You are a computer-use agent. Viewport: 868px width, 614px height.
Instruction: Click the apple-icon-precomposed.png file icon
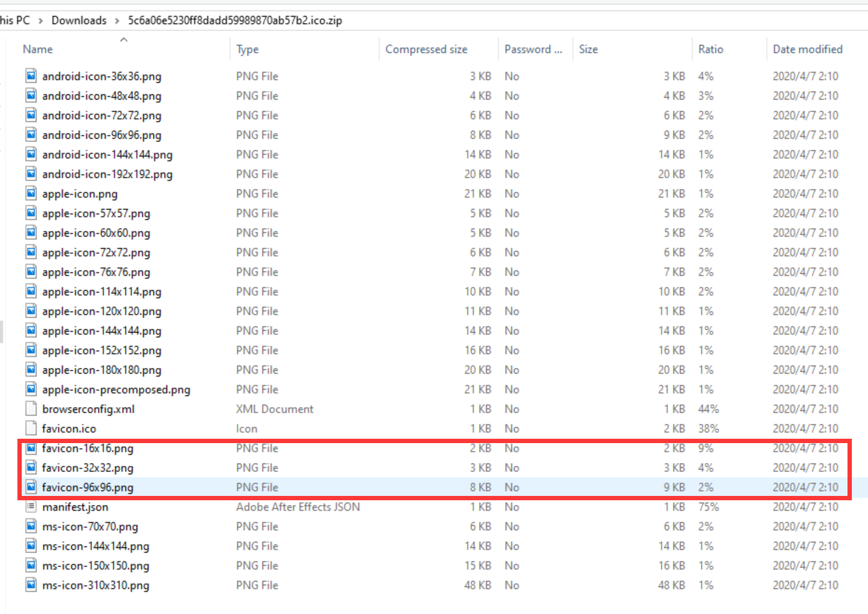click(31, 389)
